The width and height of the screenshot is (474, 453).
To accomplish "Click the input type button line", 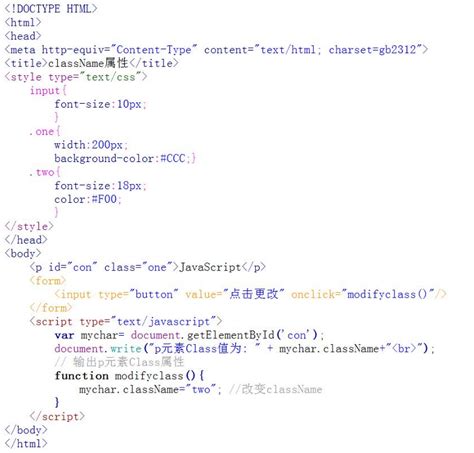I will pyautogui.click(x=250, y=294).
